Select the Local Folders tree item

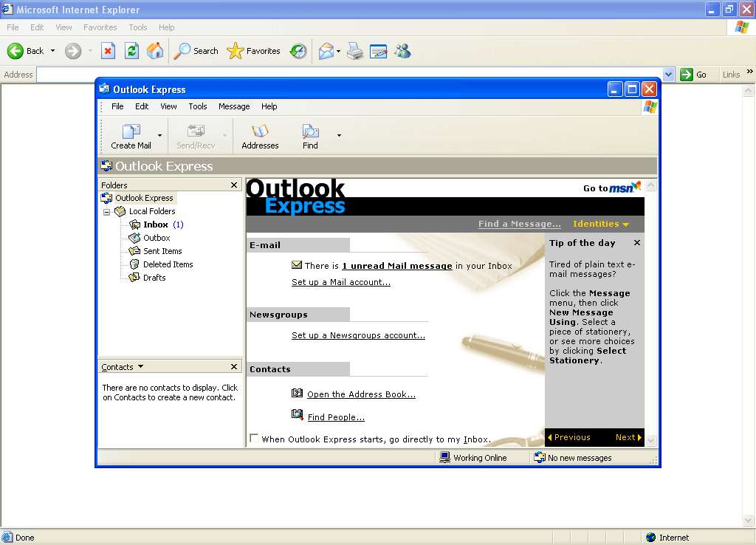point(152,211)
